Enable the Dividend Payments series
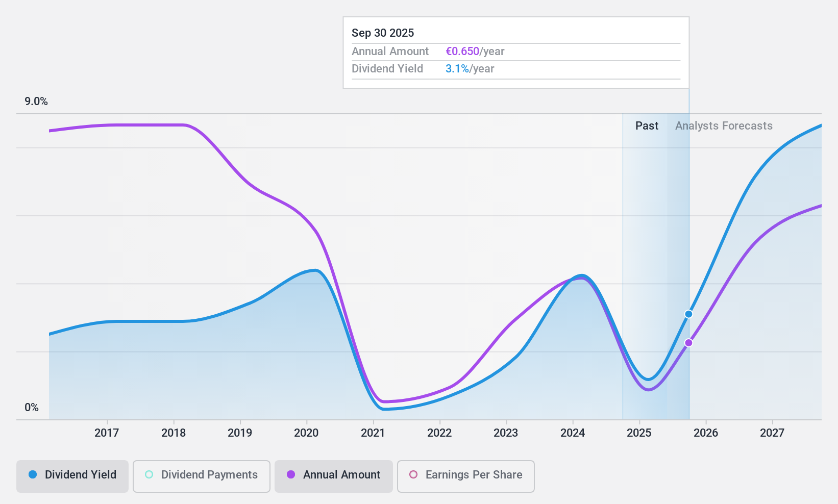This screenshot has width=838, height=504. click(x=202, y=476)
